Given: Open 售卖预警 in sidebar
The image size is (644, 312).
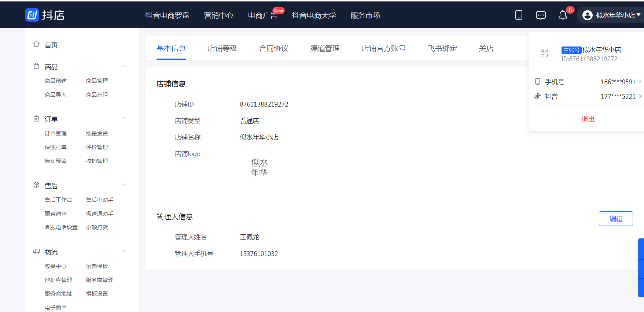Looking at the screenshot, I should pos(56,161).
